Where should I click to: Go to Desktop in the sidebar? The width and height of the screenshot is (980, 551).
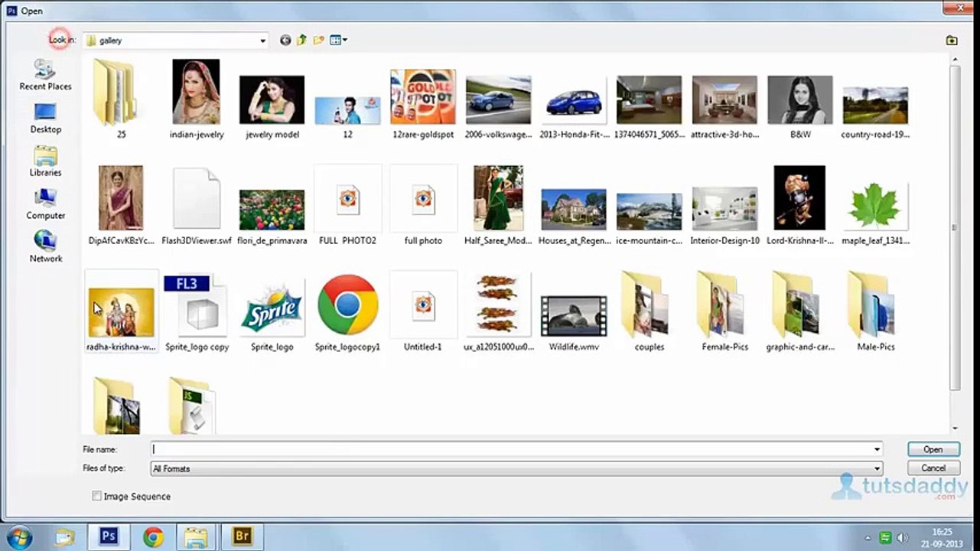(45, 118)
